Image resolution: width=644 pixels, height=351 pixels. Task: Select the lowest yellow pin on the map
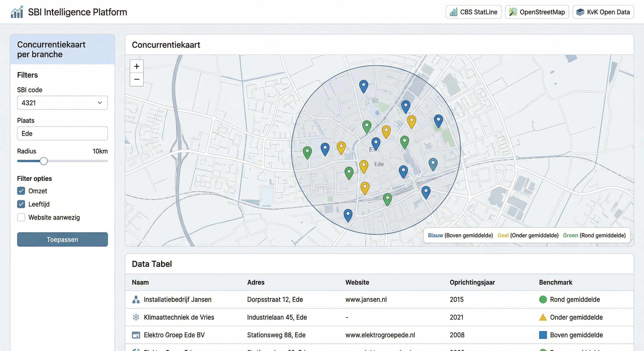click(365, 188)
